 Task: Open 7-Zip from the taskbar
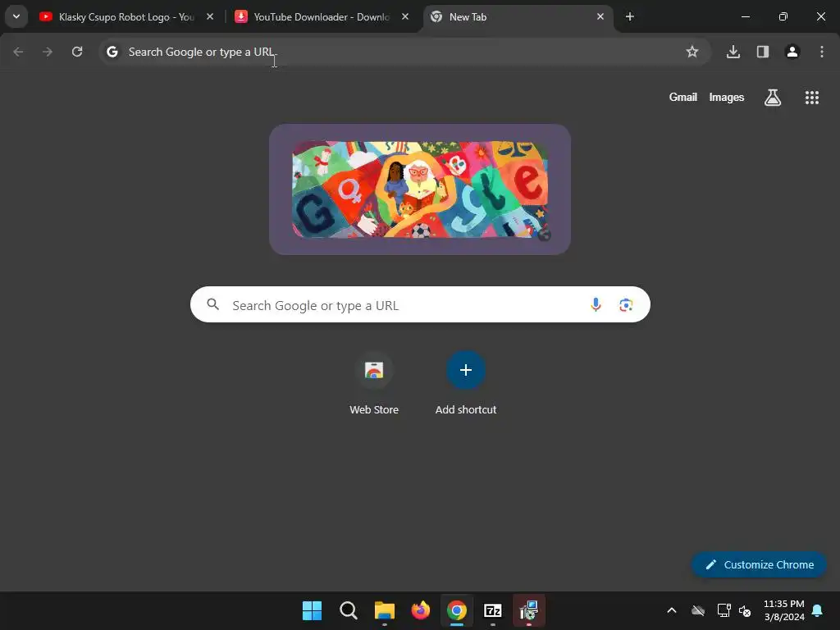pos(493,610)
